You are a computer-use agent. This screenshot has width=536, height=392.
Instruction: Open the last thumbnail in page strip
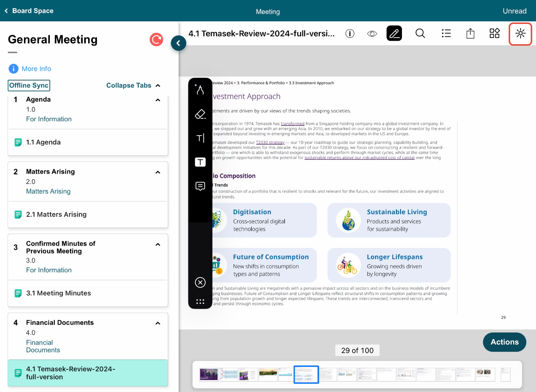click(x=506, y=374)
